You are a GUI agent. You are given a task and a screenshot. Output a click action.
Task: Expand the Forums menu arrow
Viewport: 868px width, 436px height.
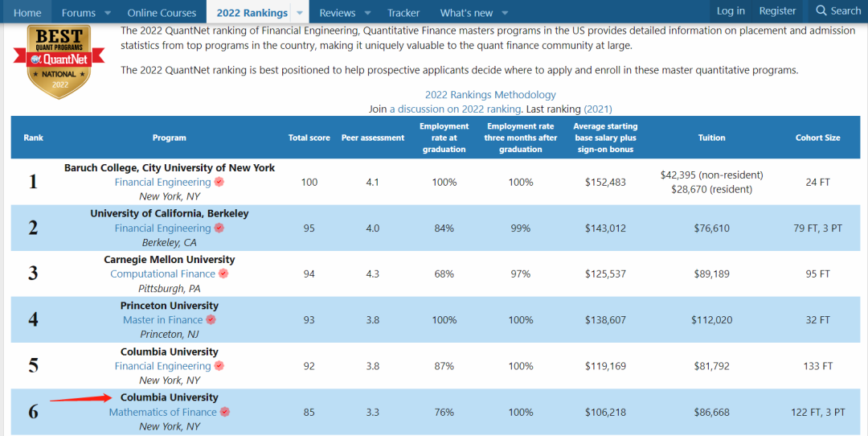[x=108, y=13]
